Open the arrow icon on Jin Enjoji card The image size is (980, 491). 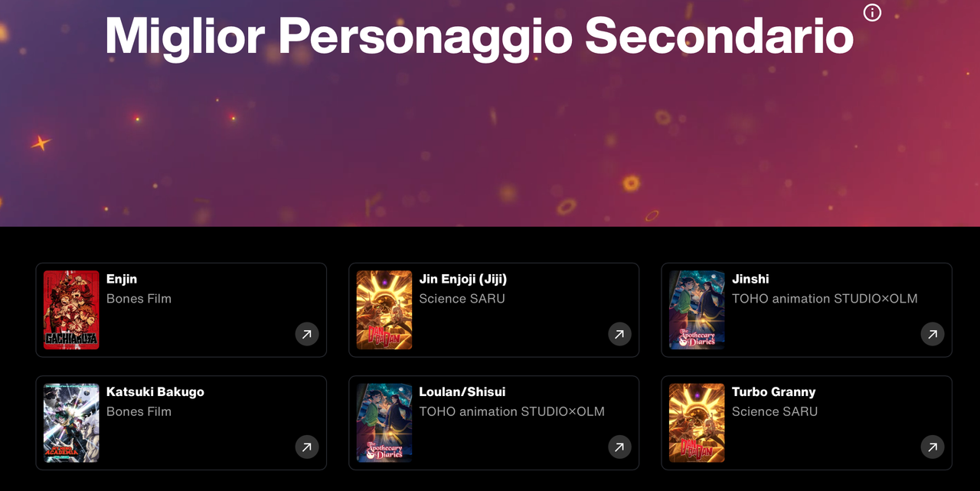tap(619, 334)
